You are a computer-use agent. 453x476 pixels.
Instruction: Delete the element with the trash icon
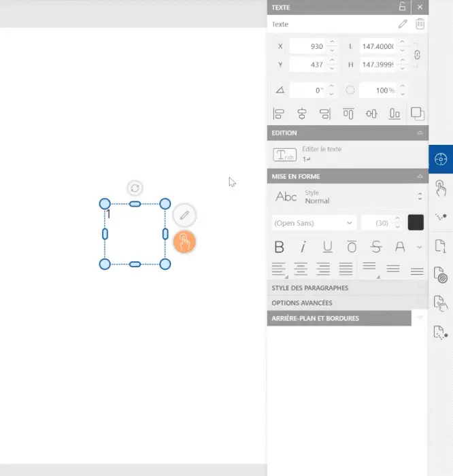tap(420, 24)
